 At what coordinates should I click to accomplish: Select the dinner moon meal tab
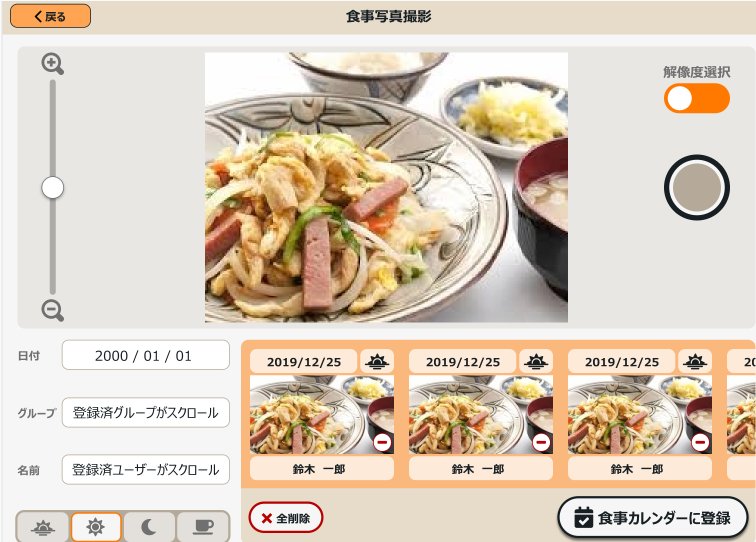149,527
